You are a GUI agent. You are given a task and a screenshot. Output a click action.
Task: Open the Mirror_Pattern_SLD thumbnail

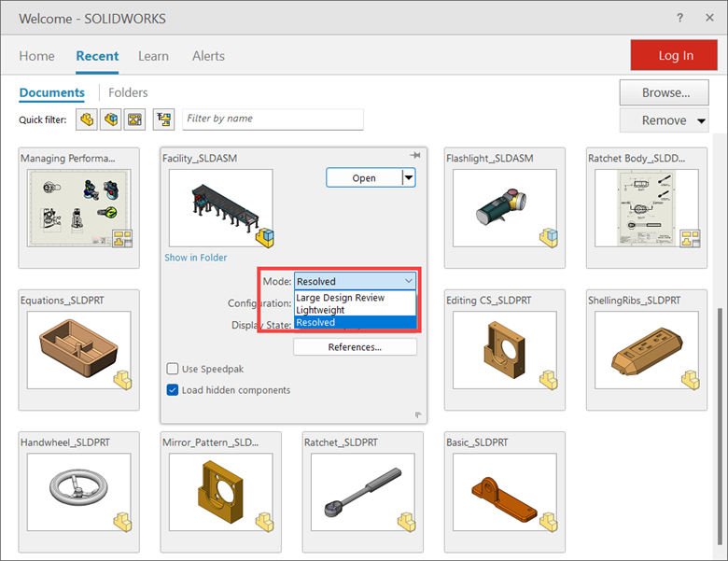click(x=221, y=492)
